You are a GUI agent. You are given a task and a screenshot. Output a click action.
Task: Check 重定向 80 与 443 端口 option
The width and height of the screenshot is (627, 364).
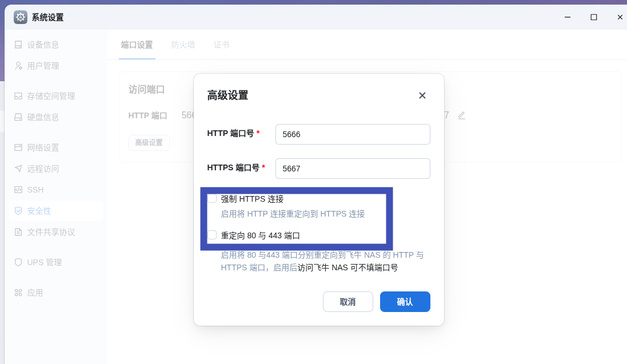[x=212, y=235]
